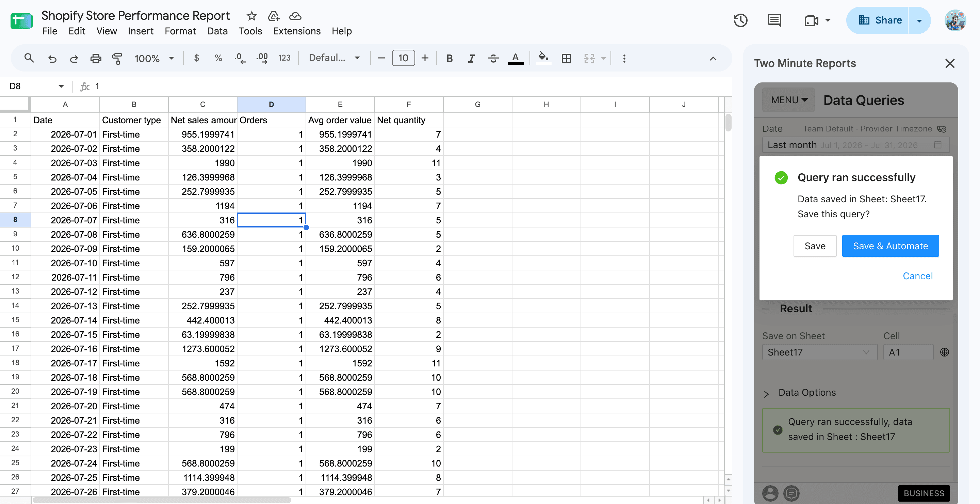Click the merge cells icon
Screen dimensions: 980x504
click(589, 58)
